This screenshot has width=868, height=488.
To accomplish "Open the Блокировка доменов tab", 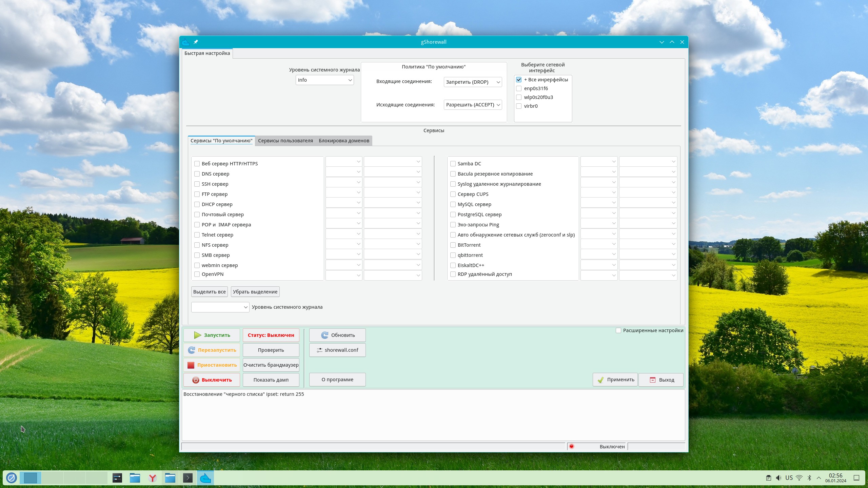I will coord(344,141).
